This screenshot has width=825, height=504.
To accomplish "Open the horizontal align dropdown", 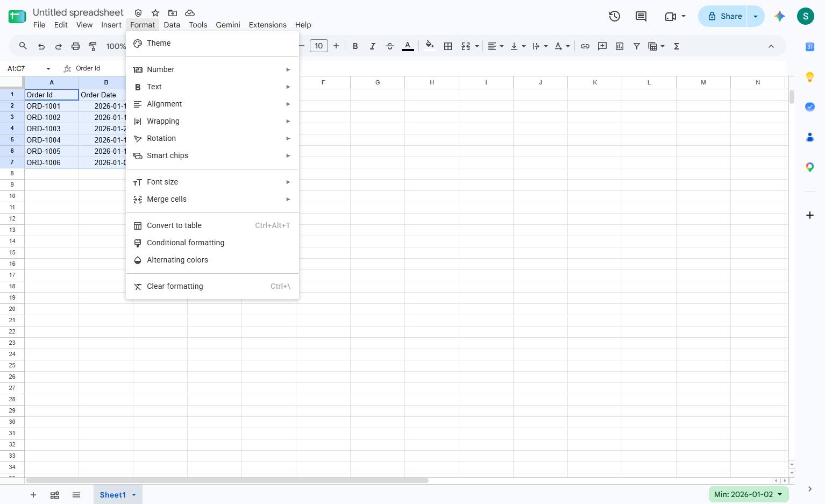I will 495,46.
